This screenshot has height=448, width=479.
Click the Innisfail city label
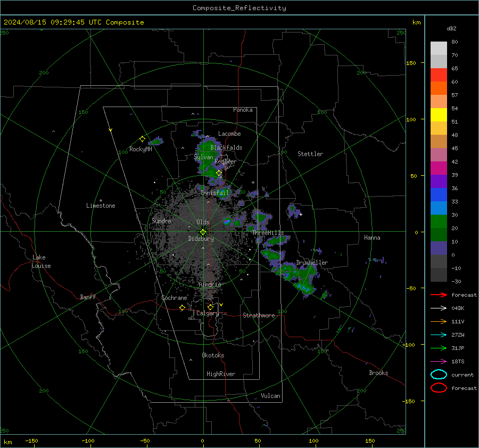pos(215,193)
